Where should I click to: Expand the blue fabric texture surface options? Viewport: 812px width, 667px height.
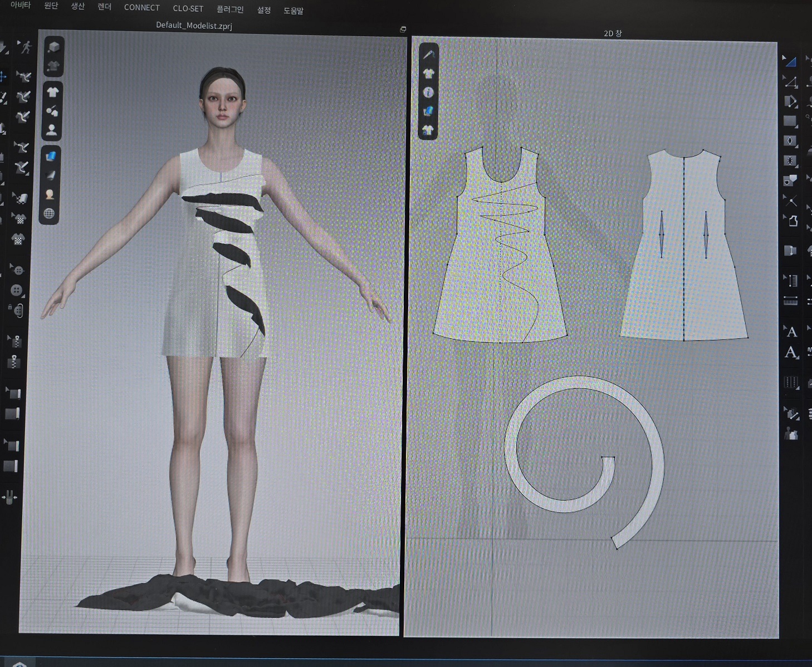(x=51, y=157)
